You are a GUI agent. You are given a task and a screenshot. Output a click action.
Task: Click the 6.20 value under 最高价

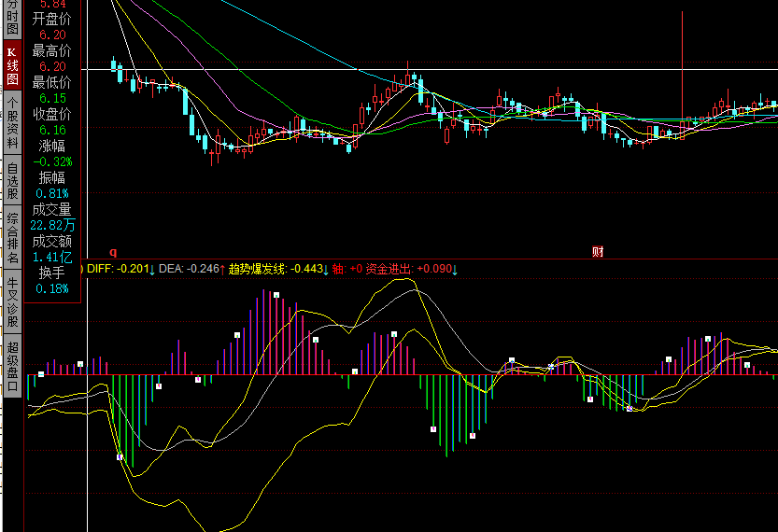click(x=52, y=66)
